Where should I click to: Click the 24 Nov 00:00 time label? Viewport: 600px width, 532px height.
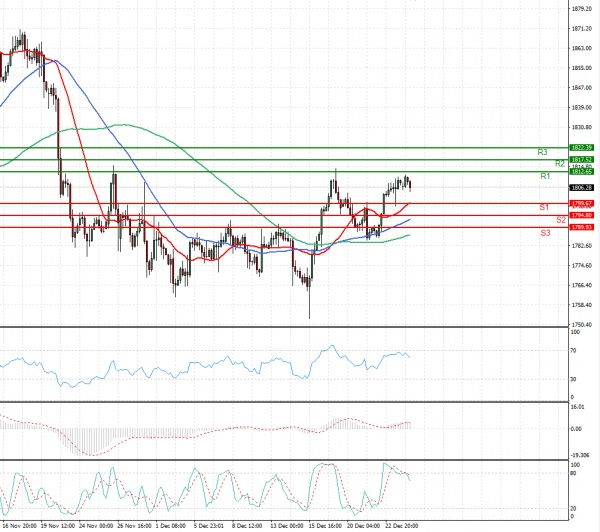tap(96, 526)
